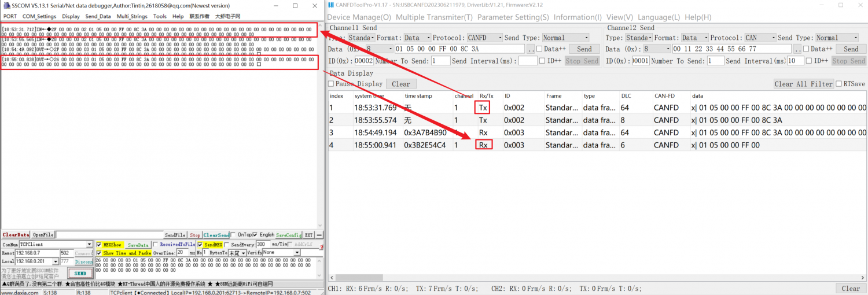Open Channel1 Protocol CANFD dropdown
The image size is (868, 295).
499,38
